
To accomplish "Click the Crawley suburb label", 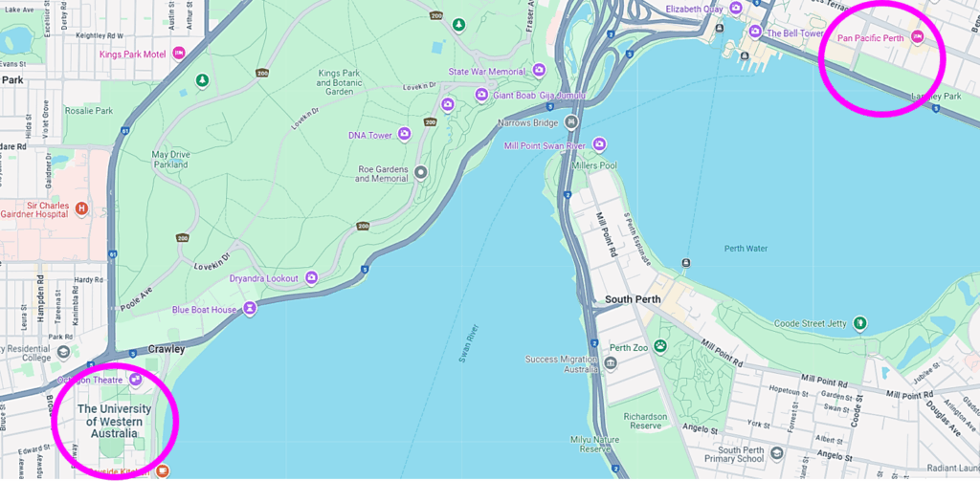I will [167, 349].
